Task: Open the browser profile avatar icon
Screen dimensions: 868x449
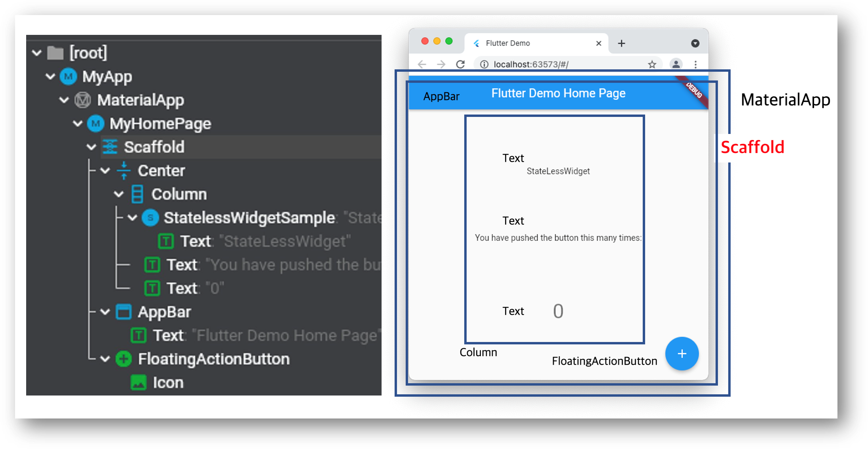Action: coord(676,64)
